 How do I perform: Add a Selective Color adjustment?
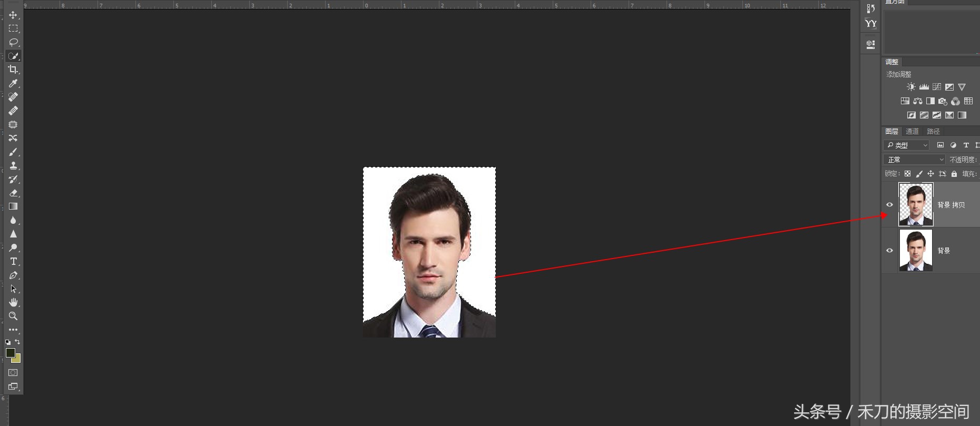pyautogui.click(x=949, y=115)
